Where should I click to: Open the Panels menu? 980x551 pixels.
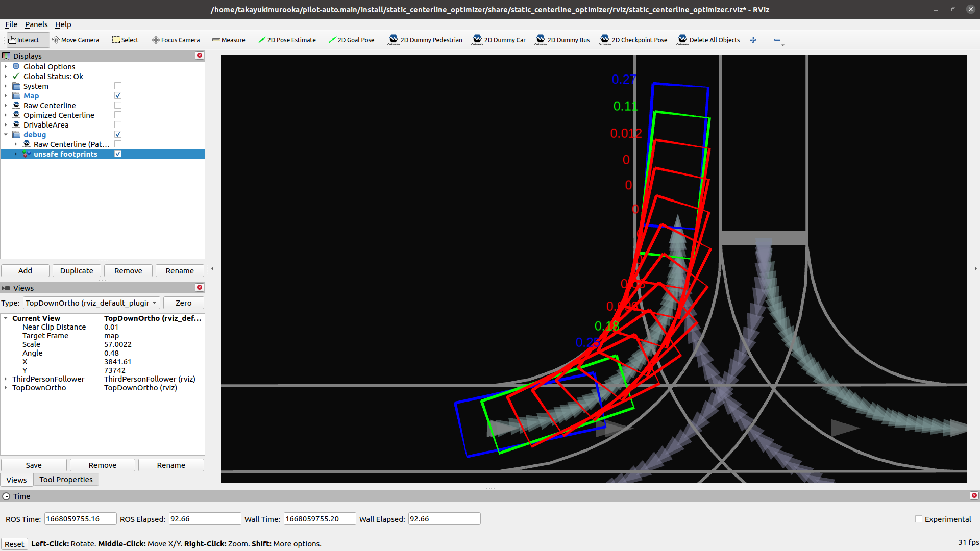[36, 24]
